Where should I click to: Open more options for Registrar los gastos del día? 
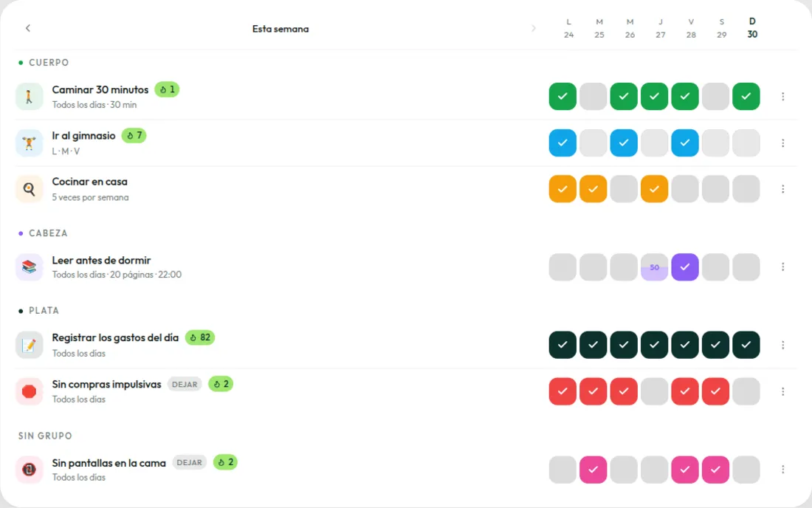783,345
